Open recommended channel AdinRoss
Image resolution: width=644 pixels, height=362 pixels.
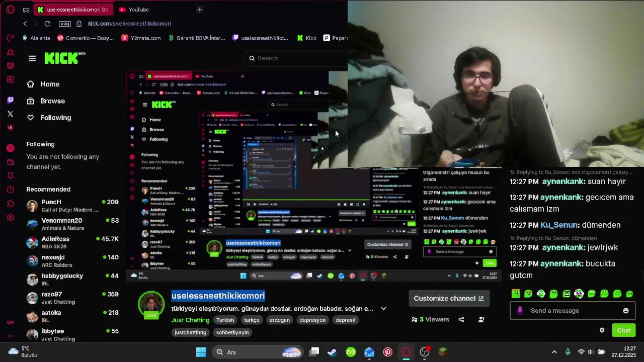[x=72, y=242]
